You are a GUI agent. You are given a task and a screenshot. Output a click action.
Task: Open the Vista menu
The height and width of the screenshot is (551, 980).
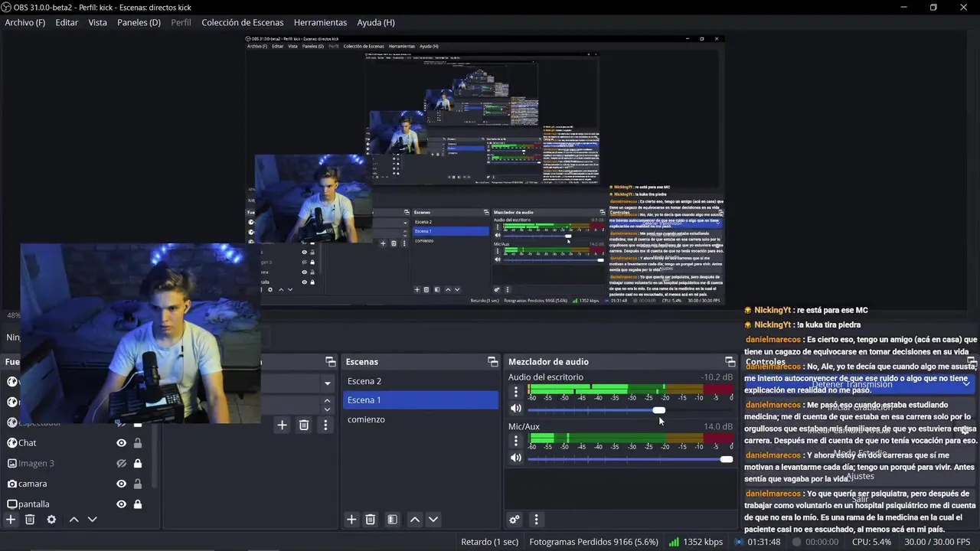click(97, 22)
